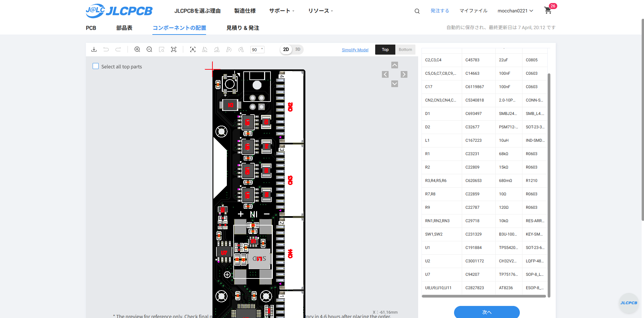Click the parts table horizontal scrollbar
644x318 pixels.
click(484, 296)
